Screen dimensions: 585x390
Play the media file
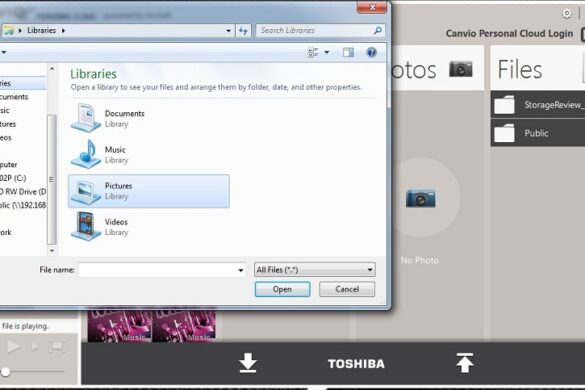(13, 347)
